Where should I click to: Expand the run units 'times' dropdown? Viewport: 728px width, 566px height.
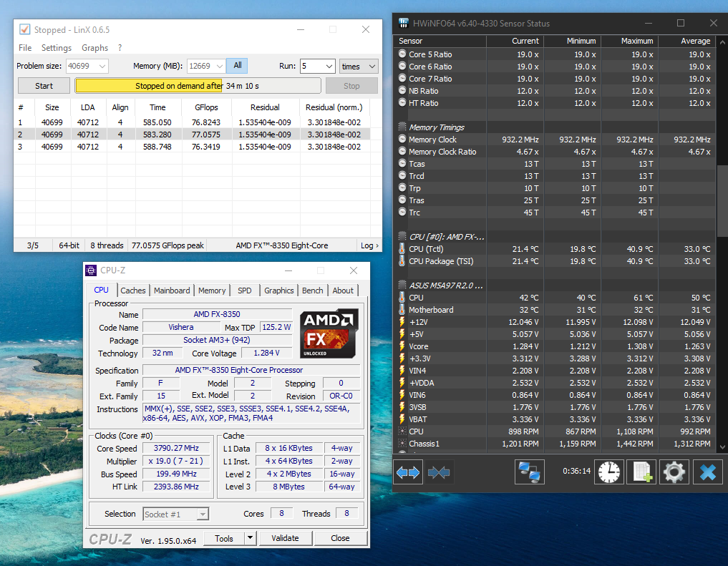click(359, 66)
